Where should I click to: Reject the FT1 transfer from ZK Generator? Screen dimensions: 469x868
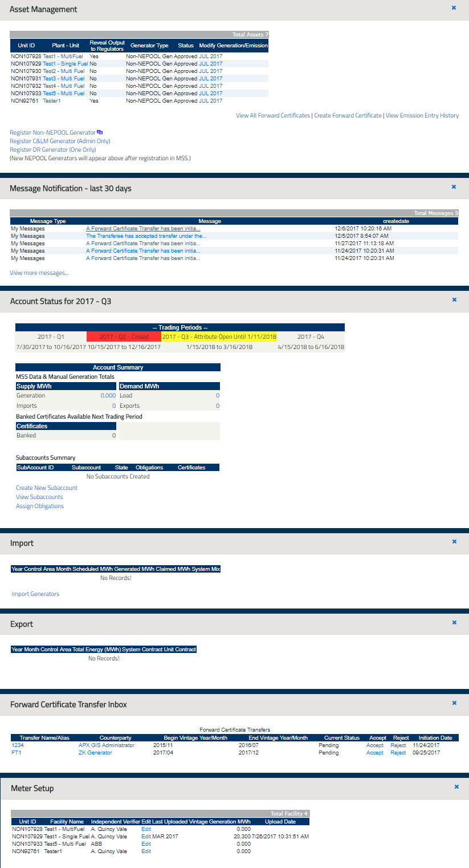coord(398,753)
